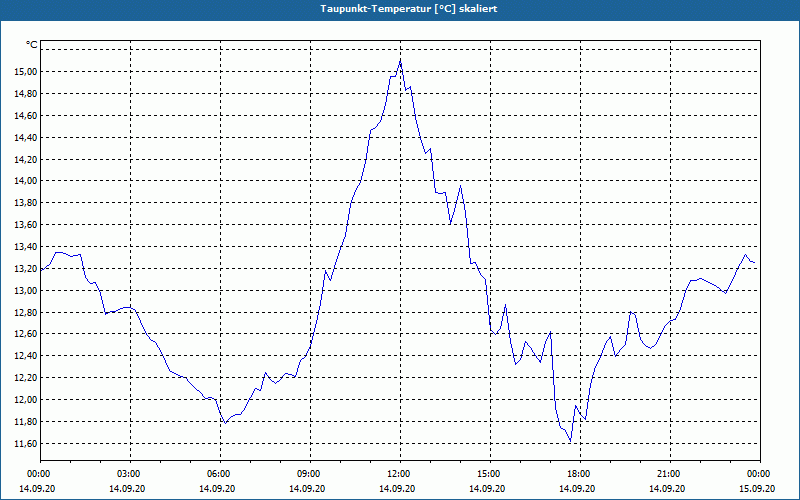Viewport: 800px width, 500px height.
Task: Select the 13,40 y-axis value
Action: point(27,247)
